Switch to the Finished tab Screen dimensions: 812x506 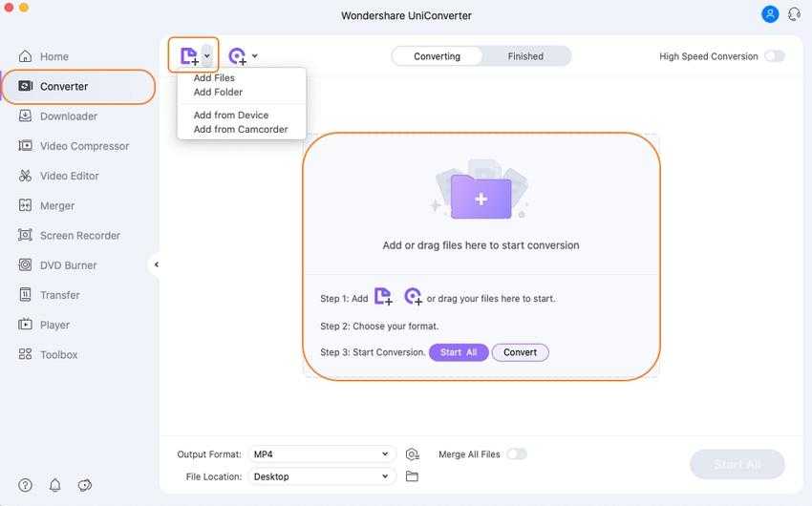525,56
